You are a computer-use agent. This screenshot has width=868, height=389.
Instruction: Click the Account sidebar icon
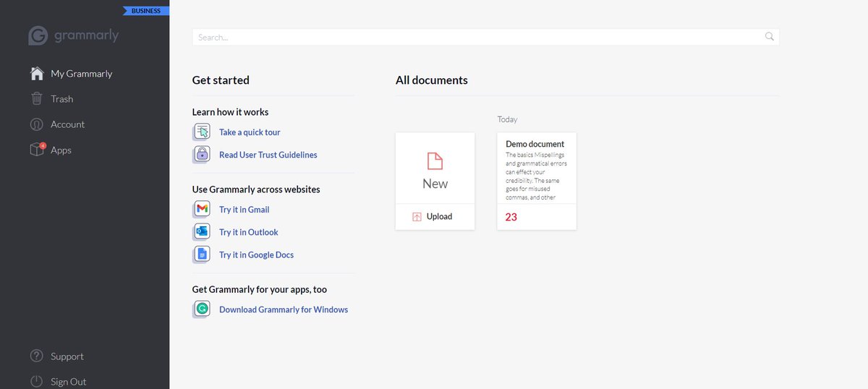(37, 124)
